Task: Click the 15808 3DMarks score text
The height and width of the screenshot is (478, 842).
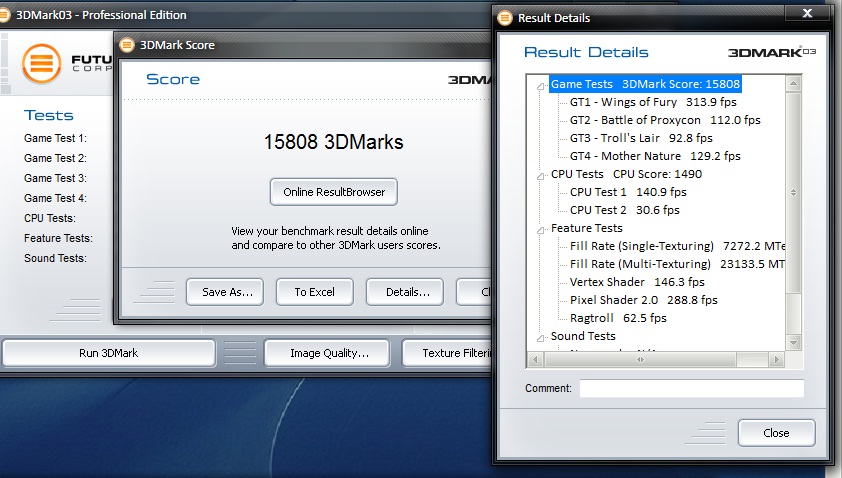Action: 333,142
